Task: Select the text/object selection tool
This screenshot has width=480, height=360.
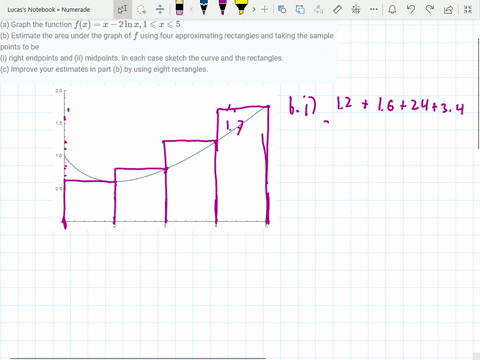Action: (x=122, y=9)
